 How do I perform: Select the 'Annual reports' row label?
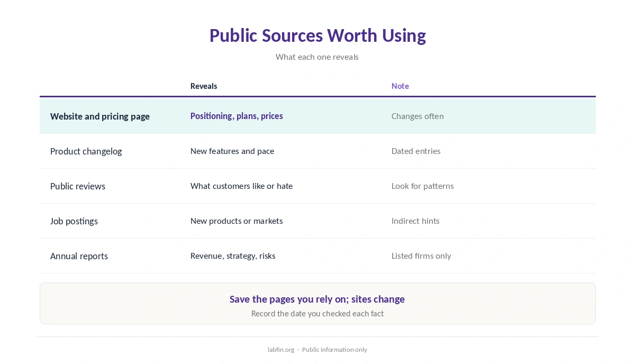tap(79, 256)
